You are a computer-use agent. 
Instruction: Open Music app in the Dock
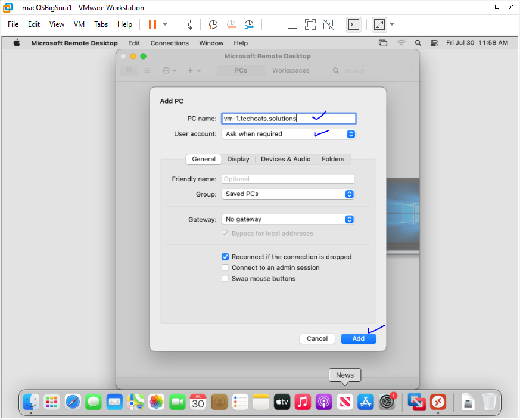(x=303, y=402)
